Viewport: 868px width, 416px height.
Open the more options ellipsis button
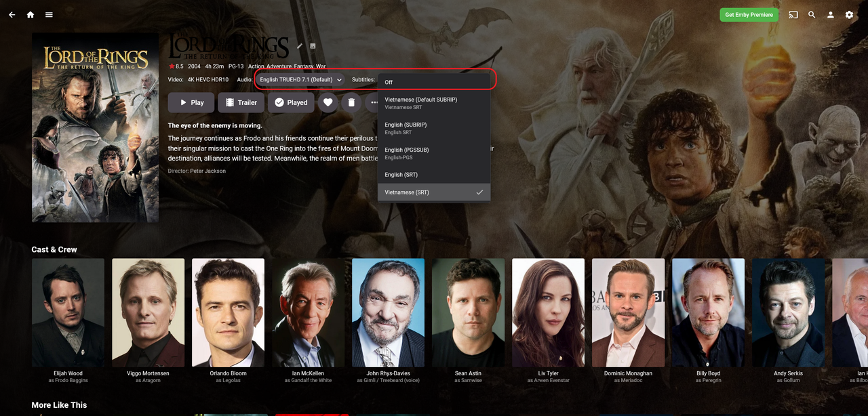pyautogui.click(x=372, y=102)
